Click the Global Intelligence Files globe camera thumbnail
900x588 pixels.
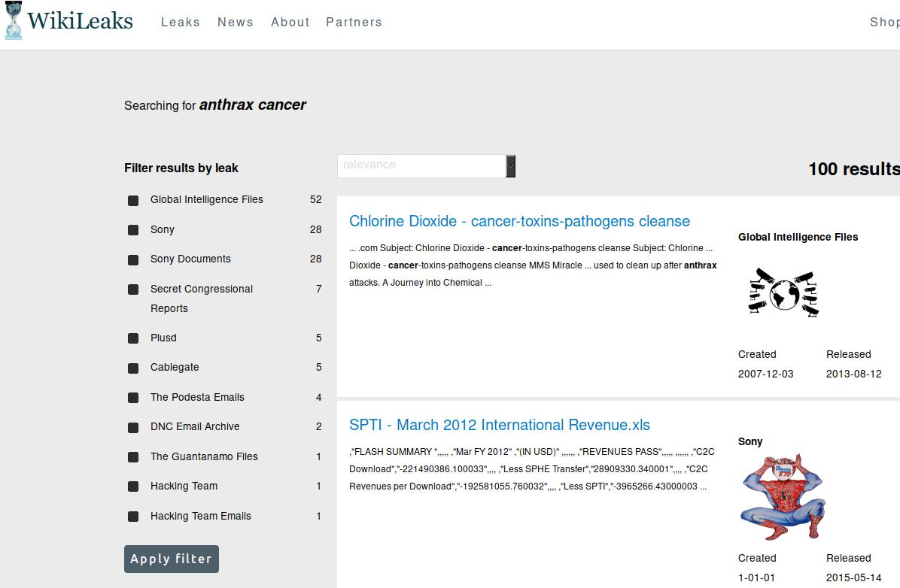pyautogui.click(x=784, y=292)
